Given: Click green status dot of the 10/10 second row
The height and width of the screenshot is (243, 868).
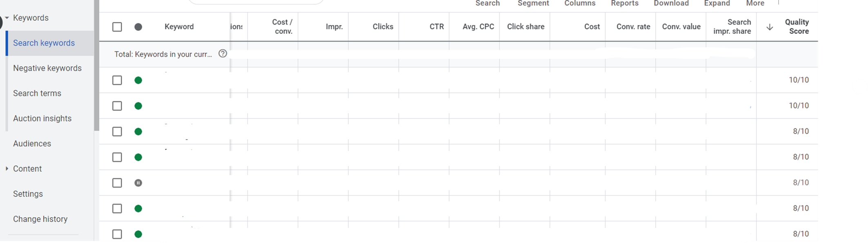Looking at the screenshot, I should point(138,106).
